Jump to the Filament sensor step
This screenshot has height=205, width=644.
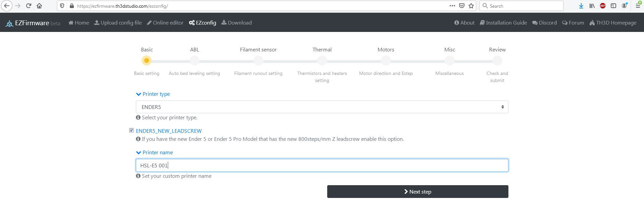[258, 60]
